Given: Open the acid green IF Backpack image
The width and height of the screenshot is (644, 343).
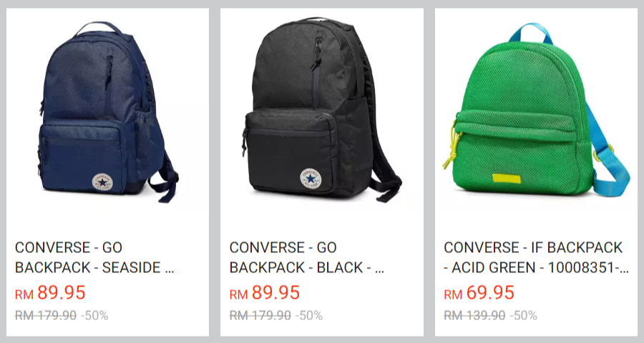Looking at the screenshot, I should tap(536, 109).
